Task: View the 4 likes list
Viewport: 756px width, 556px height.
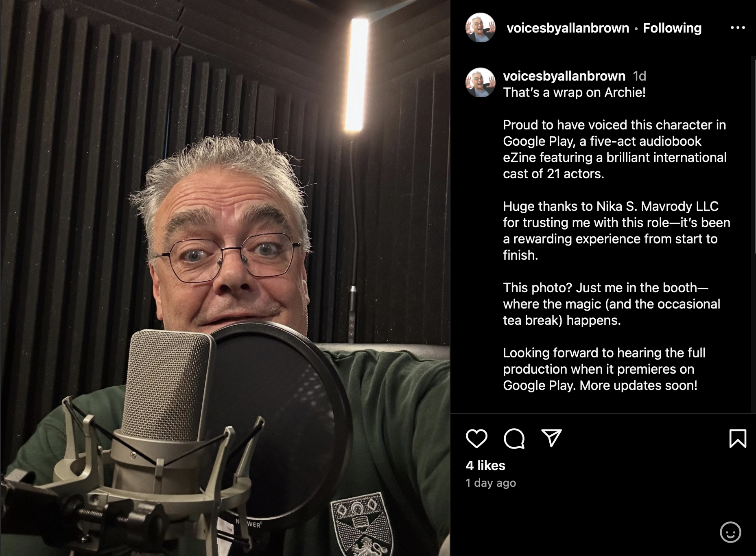Action: [485, 465]
